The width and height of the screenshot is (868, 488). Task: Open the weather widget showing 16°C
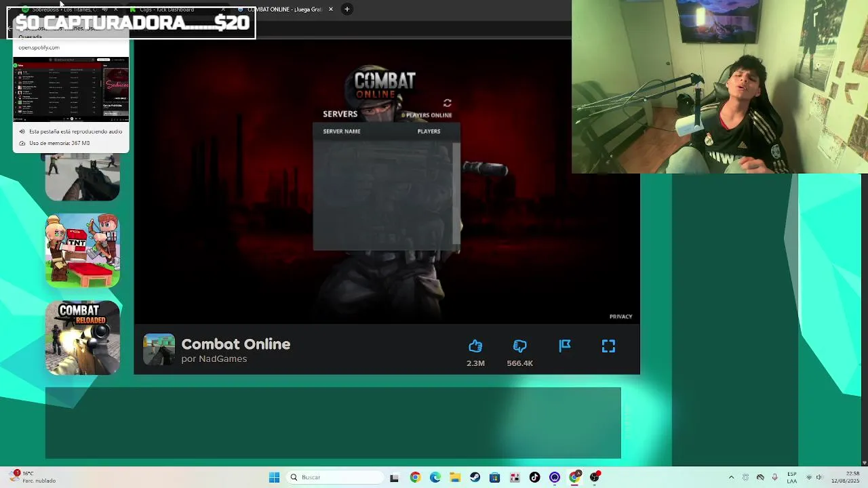(x=33, y=477)
